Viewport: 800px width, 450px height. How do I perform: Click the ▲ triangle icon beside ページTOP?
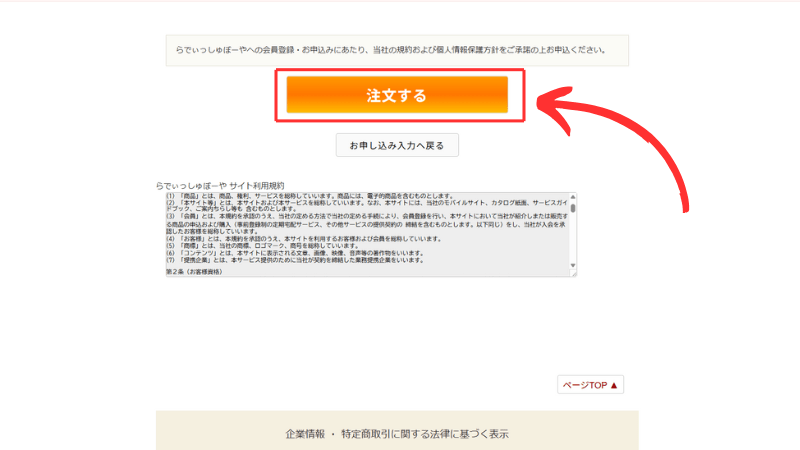(614, 385)
